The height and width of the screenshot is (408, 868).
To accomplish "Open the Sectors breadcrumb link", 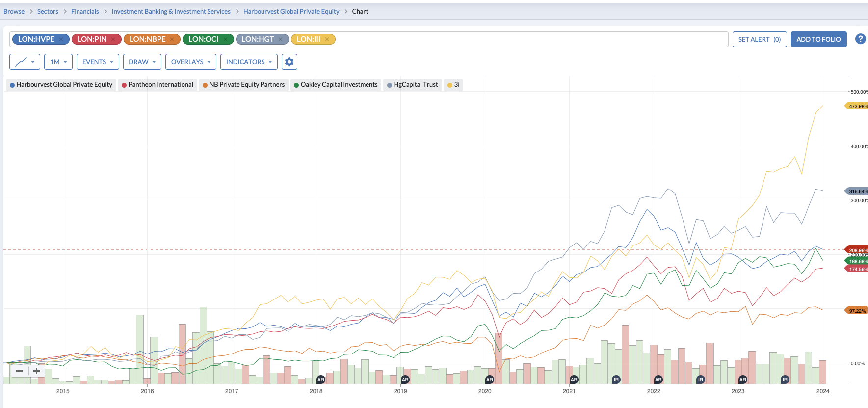I will coord(48,11).
